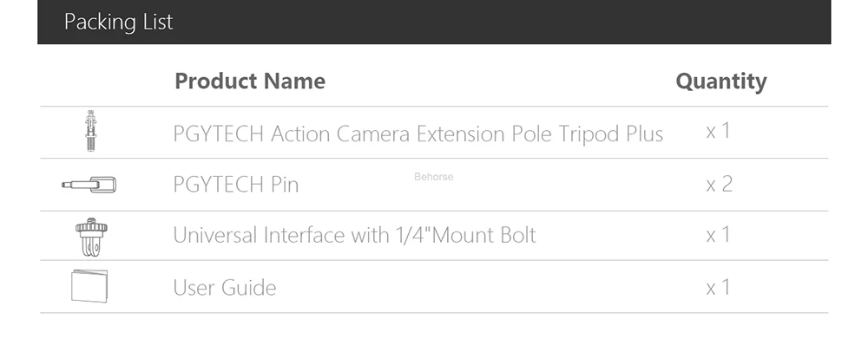Select the "User Guide" product name
Viewport: 868px width, 352px height.
click(x=224, y=287)
